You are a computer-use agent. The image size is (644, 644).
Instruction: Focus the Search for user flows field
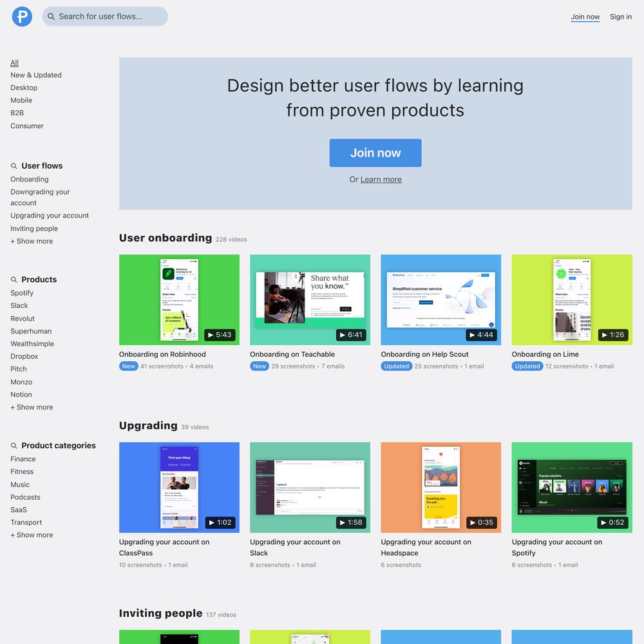click(105, 17)
